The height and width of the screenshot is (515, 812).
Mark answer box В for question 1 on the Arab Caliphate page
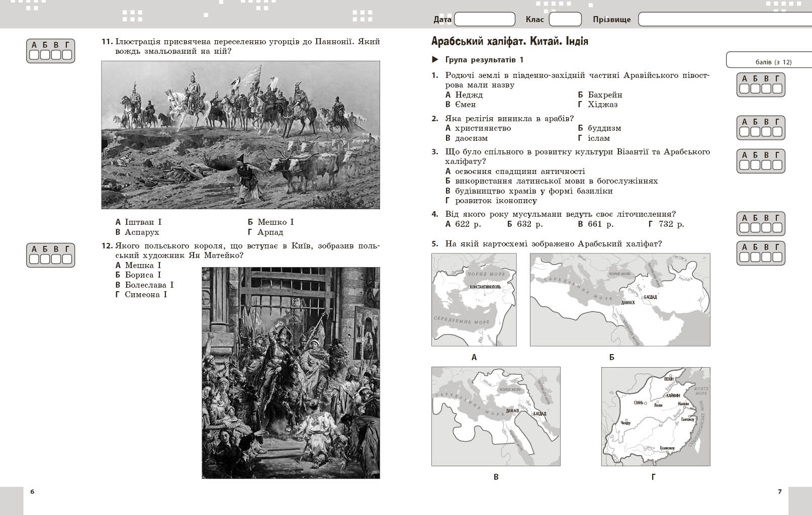(766, 89)
